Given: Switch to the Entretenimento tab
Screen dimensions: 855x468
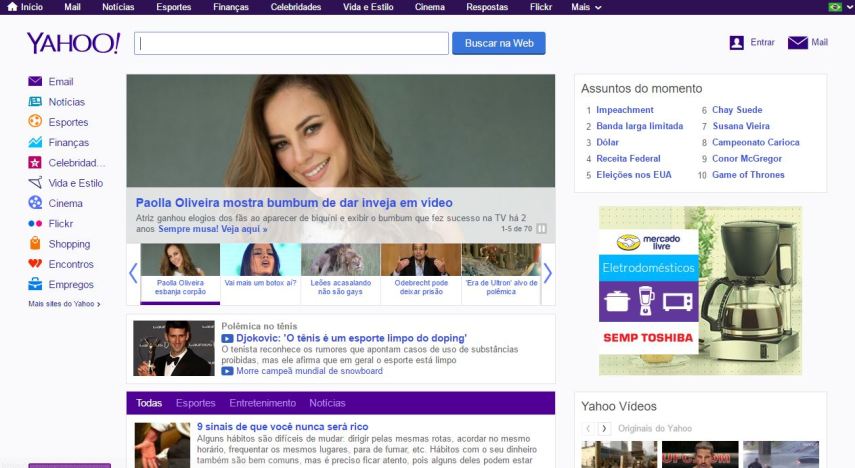Looking at the screenshot, I should point(263,403).
